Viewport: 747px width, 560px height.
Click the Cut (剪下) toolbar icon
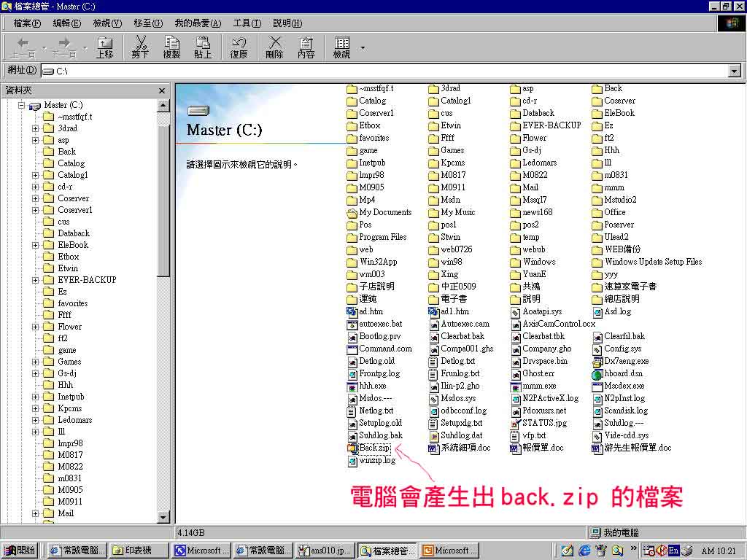click(140, 47)
